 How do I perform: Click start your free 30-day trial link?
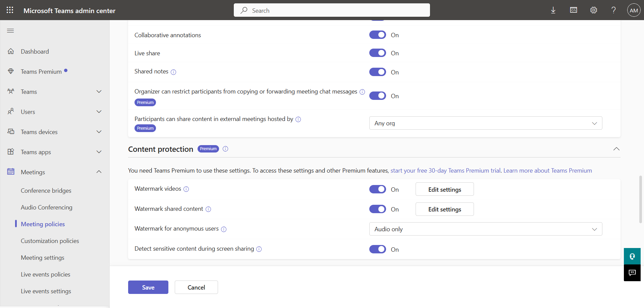(445, 171)
